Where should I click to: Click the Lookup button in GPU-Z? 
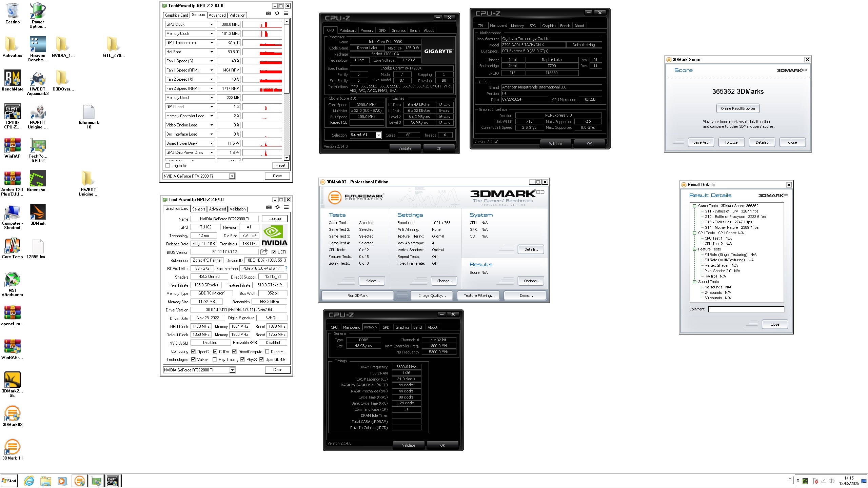point(274,219)
